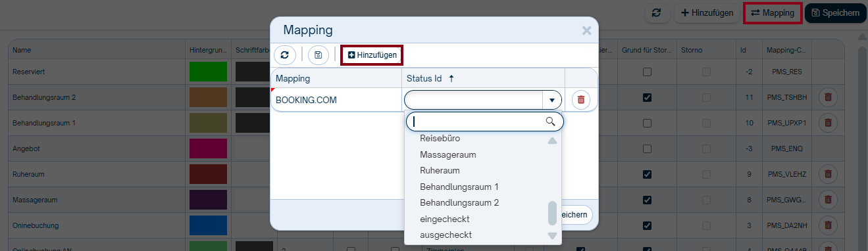This screenshot has width=868, height=251.
Task: Click the Mapping-C... column header
Action: click(x=787, y=50)
